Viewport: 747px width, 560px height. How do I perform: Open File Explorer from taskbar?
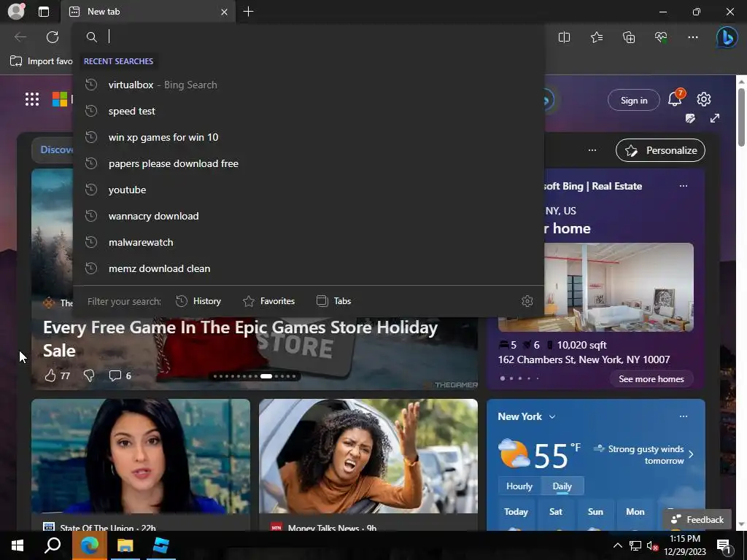125,545
